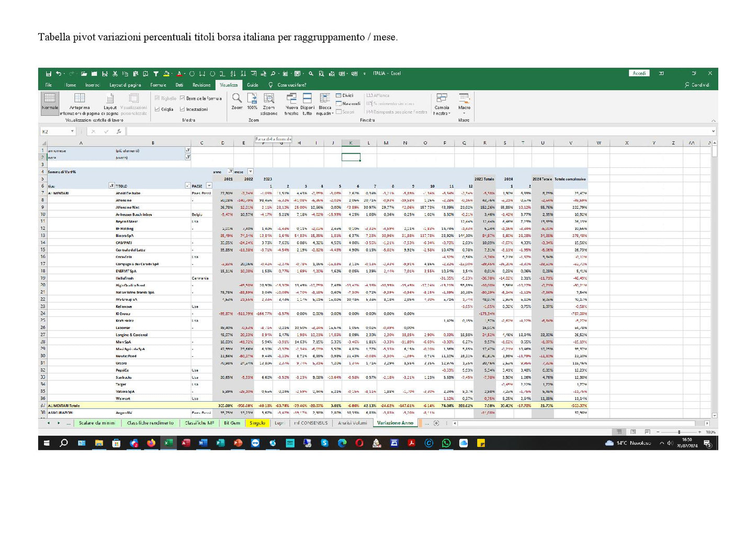The image size is (756, 534).
Task: Click the filter funnel icon in quick access toolbar
Action: coord(155,74)
